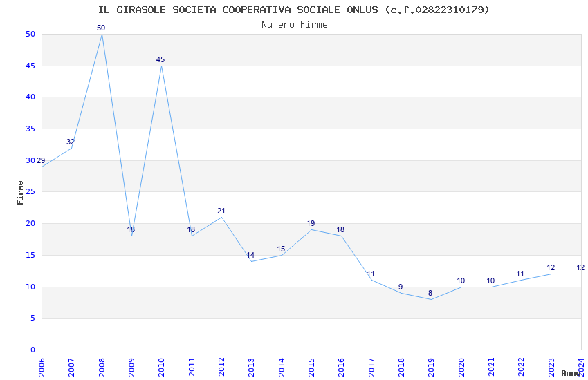Image resolution: width=588 pixels, height=380 pixels.
Task: Click the 2019 x-axis year tick
Action: pyautogui.click(x=431, y=367)
